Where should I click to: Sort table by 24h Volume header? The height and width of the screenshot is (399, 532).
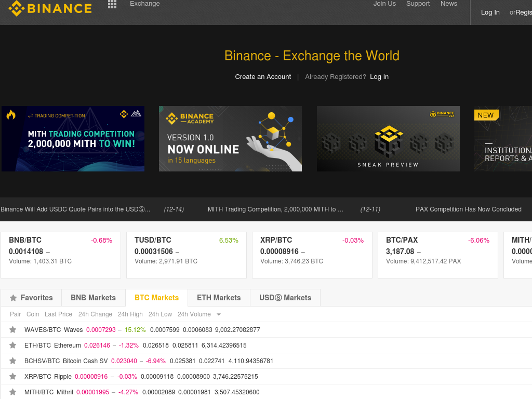pos(194,314)
